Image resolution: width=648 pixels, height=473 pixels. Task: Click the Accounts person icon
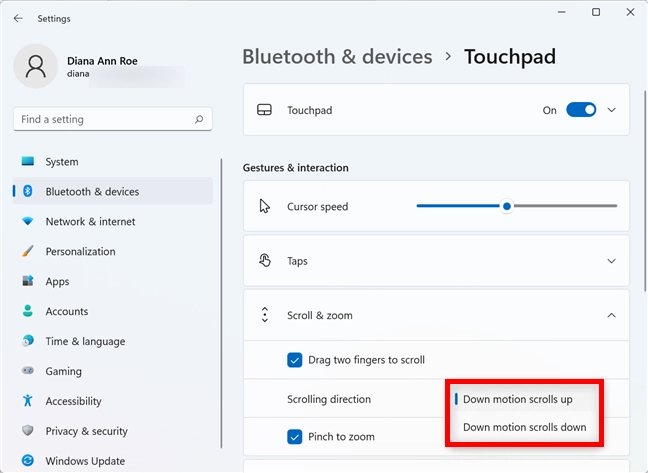(x=28, y=311)
